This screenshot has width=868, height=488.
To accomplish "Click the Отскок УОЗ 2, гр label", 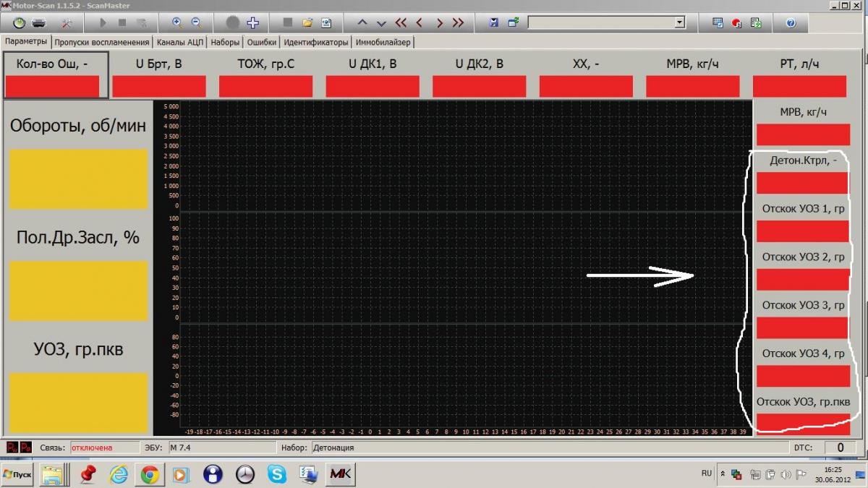I will [803, 257].
